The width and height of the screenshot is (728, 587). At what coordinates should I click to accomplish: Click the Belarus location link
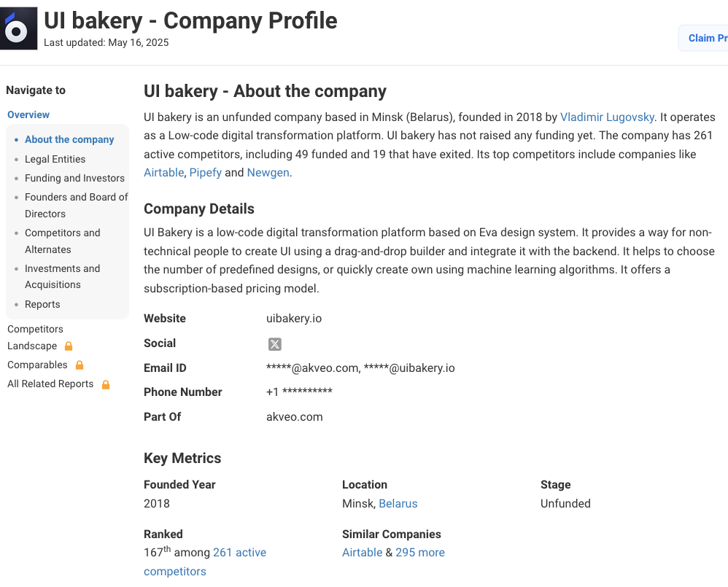pos(398,504)
